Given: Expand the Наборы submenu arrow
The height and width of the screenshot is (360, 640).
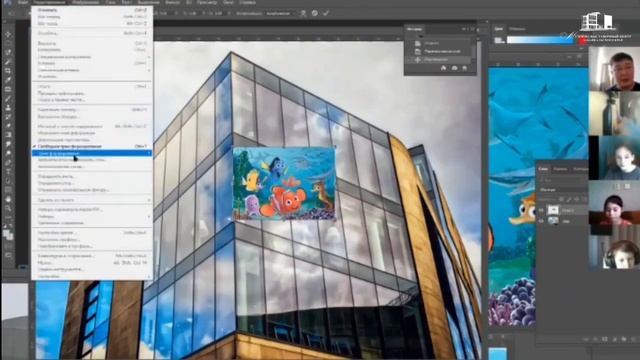Looking at the screenshot, I should [x=149, y=216].
